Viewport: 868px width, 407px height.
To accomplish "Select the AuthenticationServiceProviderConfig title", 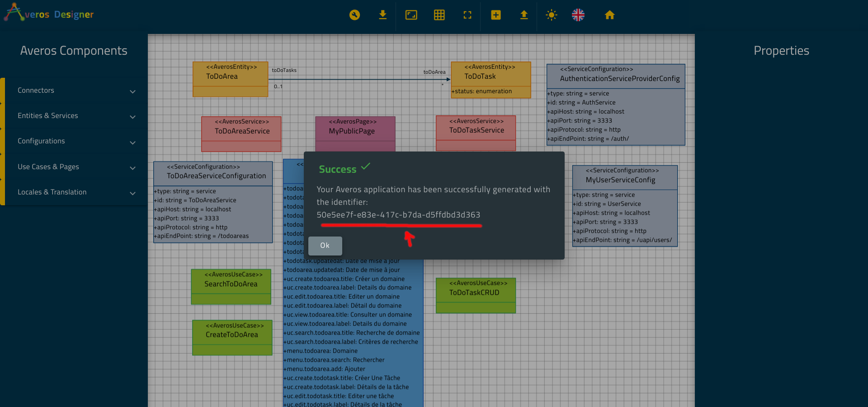I will click(620, 79).
